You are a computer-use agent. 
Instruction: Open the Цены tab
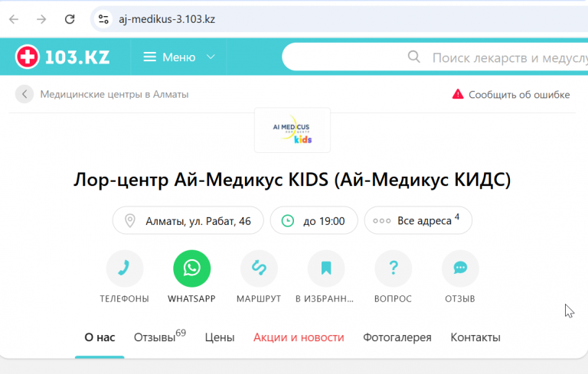tap(220, 337)
